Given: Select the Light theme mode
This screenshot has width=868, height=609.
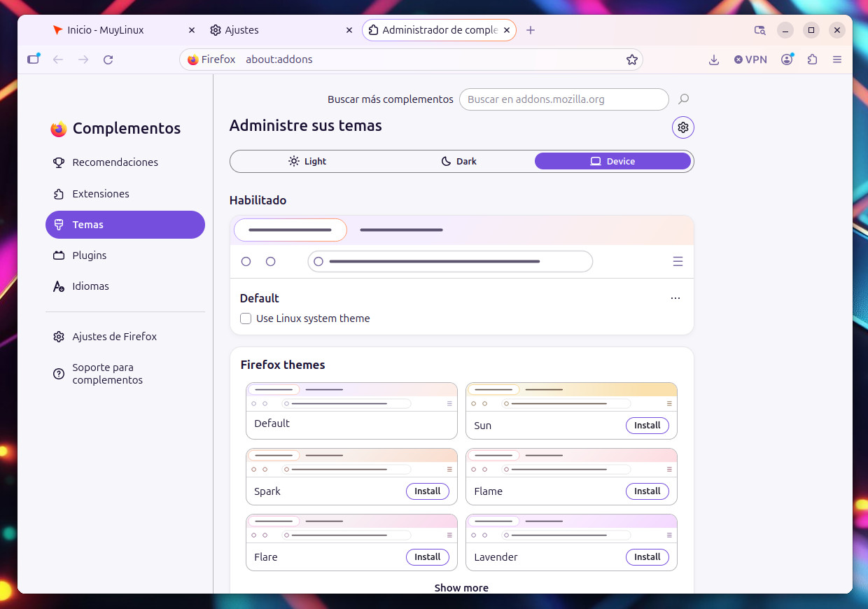Looking at the screenshot, I should click(x=307, y=161).
